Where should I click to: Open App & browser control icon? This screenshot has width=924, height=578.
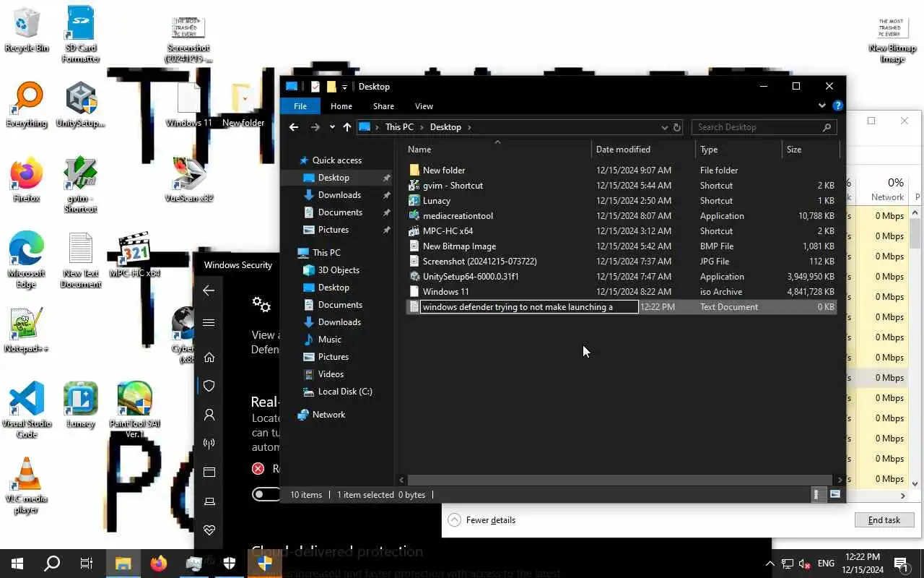pyautogui.click(x=209, y=473)
